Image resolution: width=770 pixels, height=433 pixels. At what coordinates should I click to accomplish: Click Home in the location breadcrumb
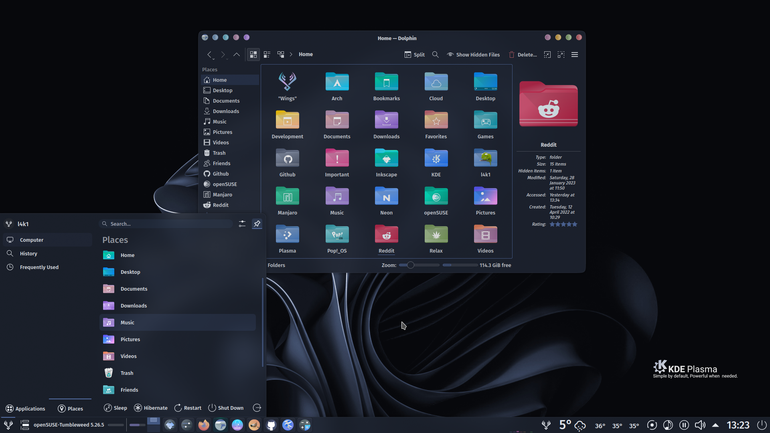click(305, 54)
